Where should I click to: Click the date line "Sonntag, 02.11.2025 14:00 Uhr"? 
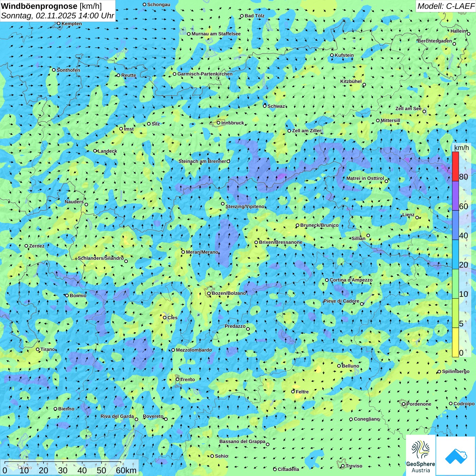pyautogui.click(x=57, y=16)
